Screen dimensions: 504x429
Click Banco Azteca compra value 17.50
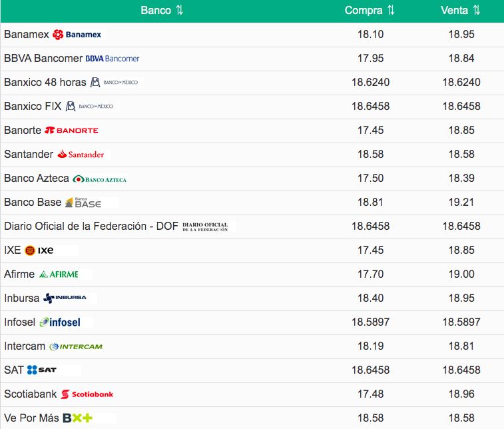371,178
